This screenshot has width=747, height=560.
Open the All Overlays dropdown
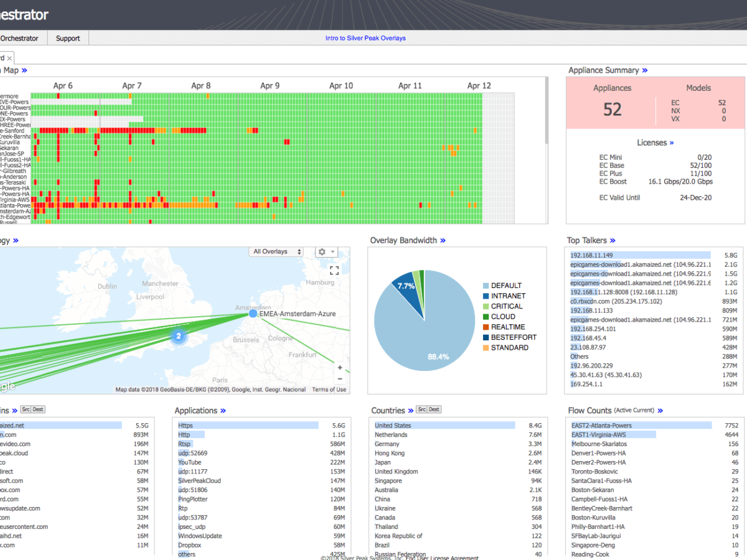click(x=276, y=252)
